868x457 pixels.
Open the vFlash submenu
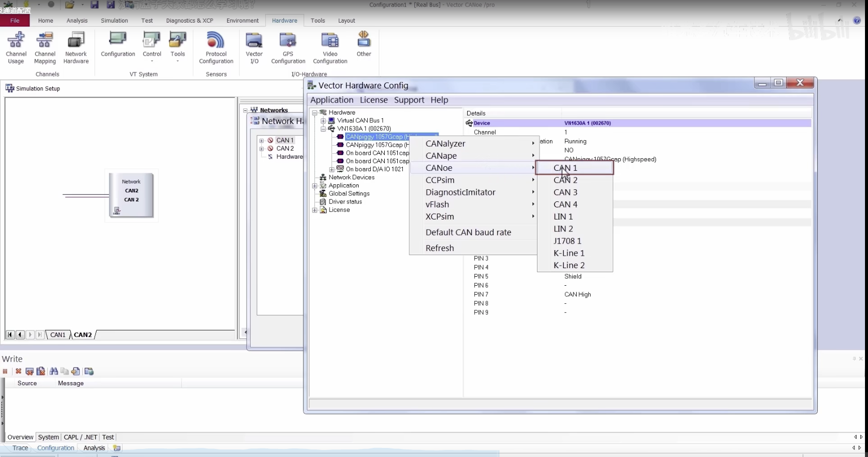(474, 204)
